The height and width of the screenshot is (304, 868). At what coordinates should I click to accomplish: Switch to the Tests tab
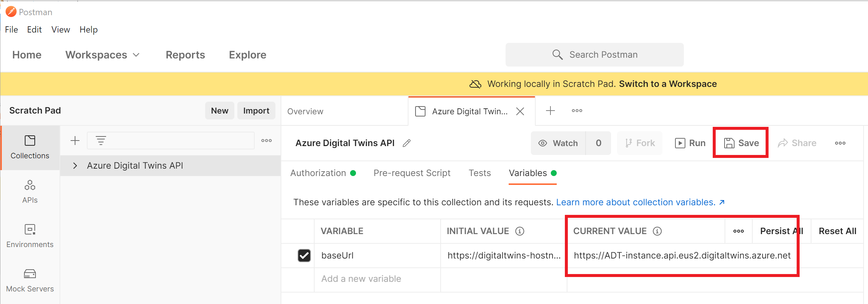[480, 173]
